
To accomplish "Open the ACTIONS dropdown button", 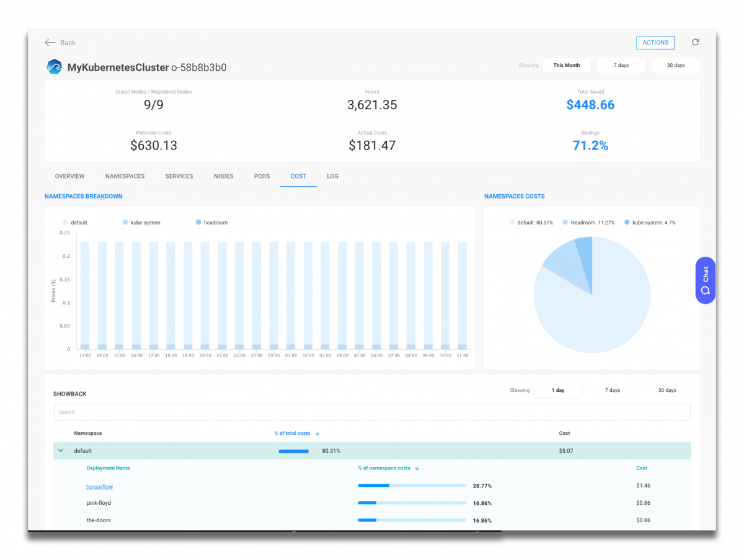I will (x=655, y=43).
